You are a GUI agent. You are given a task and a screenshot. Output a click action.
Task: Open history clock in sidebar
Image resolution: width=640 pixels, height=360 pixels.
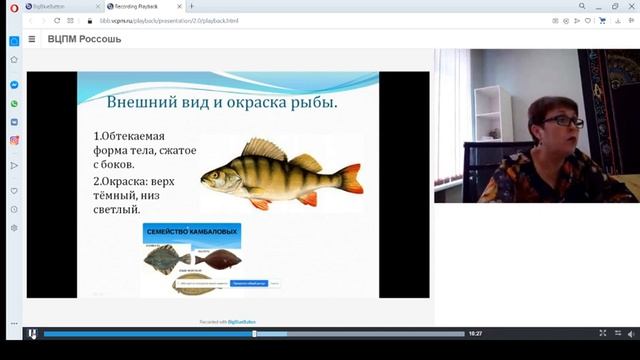[14, 209]
